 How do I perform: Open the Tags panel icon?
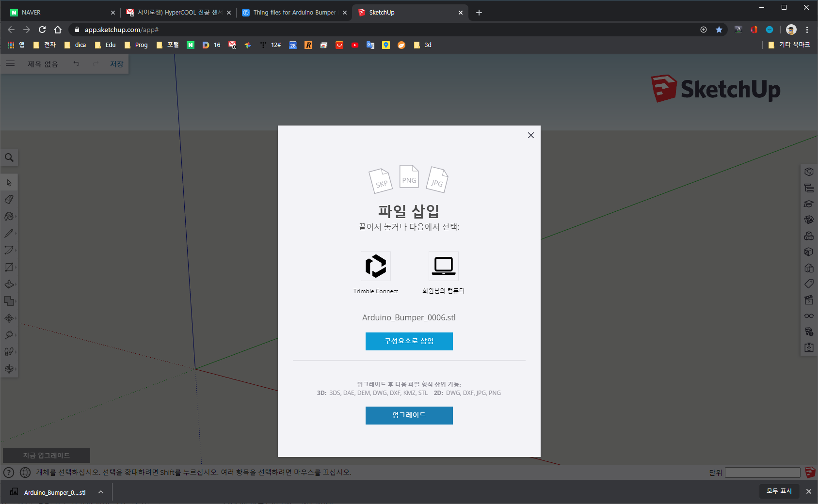809,284
